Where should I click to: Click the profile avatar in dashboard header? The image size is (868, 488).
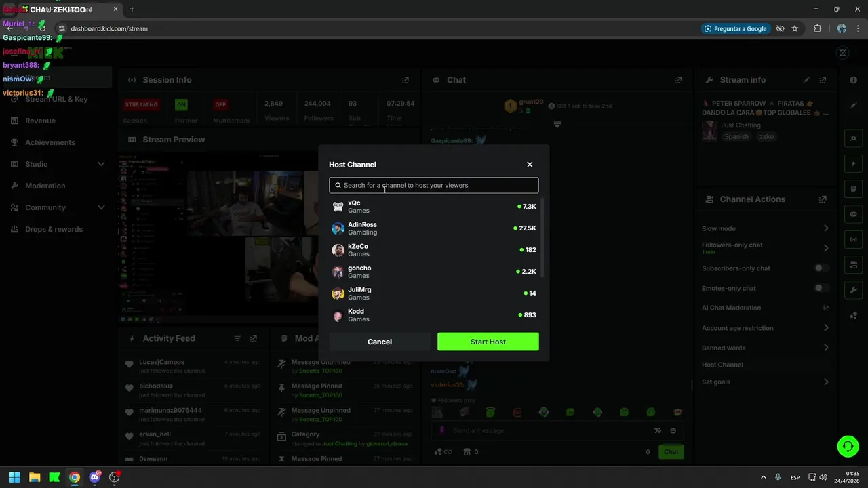(843, 53)
